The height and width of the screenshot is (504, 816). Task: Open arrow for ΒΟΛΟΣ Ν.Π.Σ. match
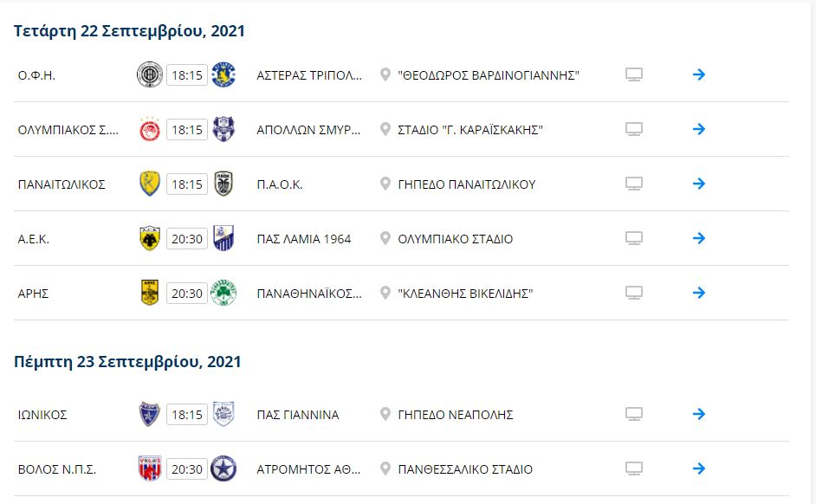click(x=699, y=468)
